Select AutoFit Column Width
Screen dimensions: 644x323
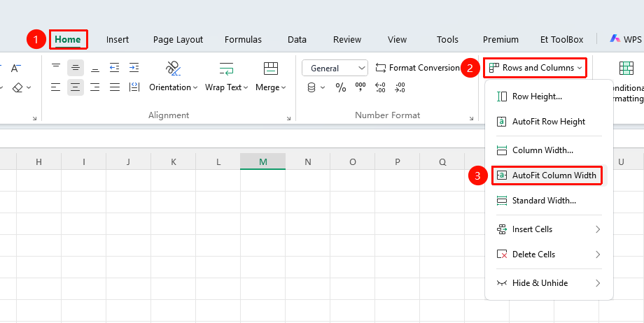click(x=549, y=175)
